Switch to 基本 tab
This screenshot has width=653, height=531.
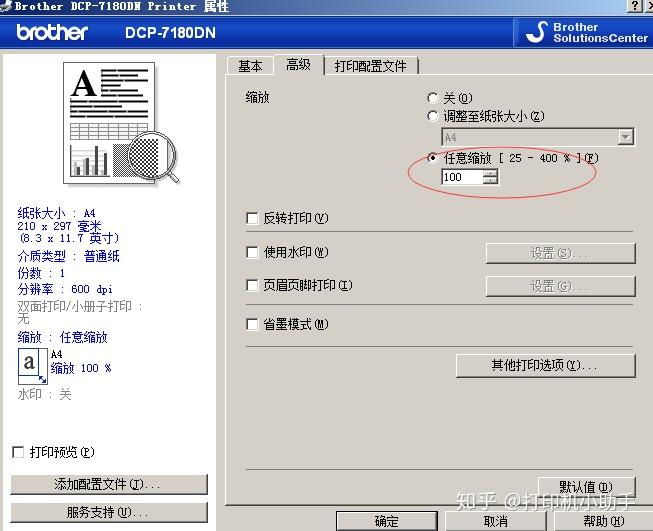250,66
